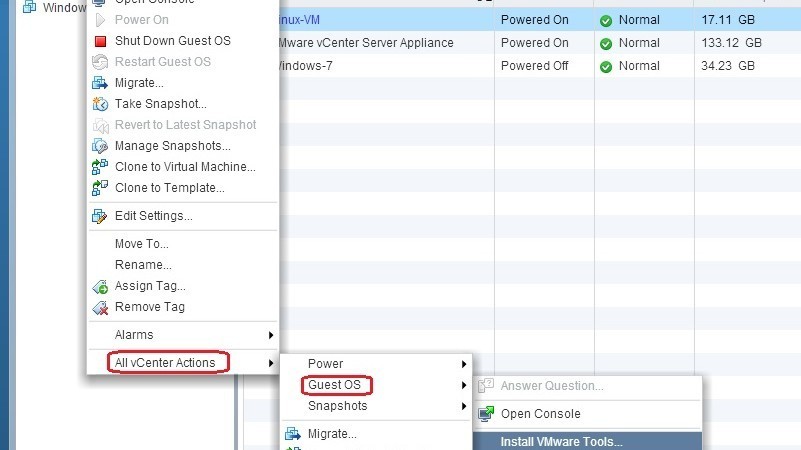801x450 pixels.
Task: Click the Migrate icon in main context menu
Action: pos(100,83)
